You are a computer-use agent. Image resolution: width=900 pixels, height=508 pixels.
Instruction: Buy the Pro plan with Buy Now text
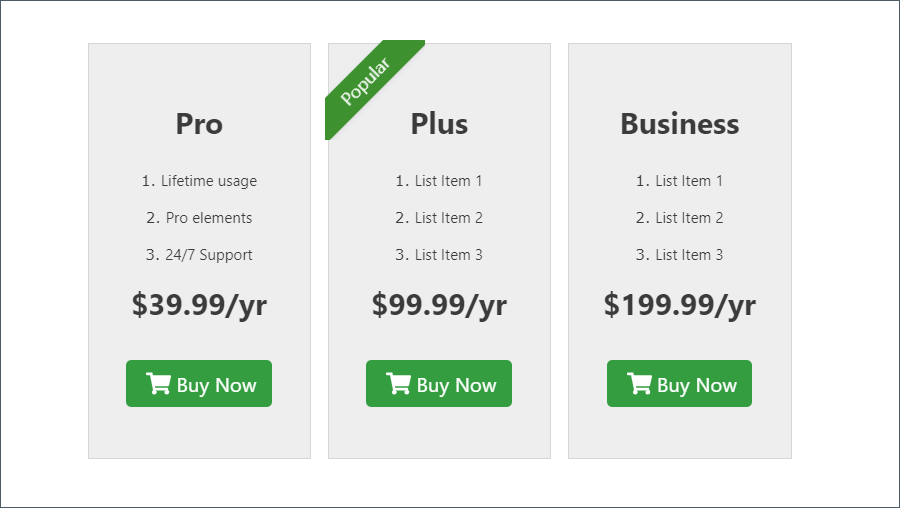(x=216, y=385)
